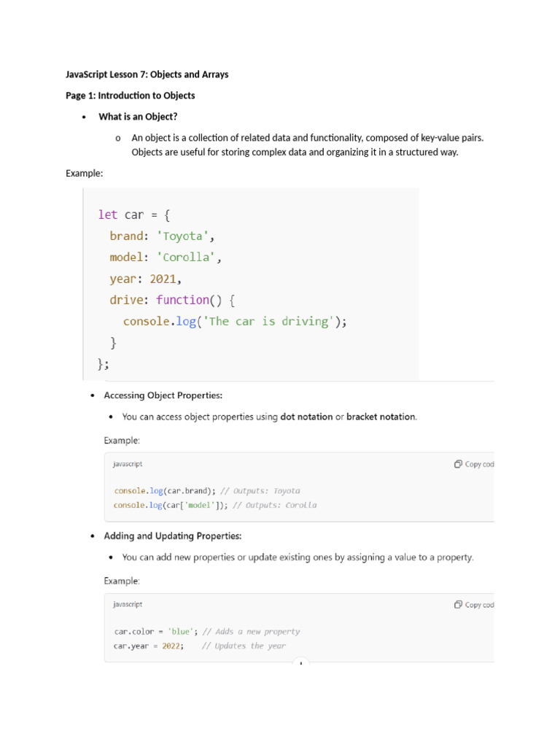Click the javascript label above the car.color code
Image resolution: width=560 pixels, height=747 pixels.
pos(128,604)
